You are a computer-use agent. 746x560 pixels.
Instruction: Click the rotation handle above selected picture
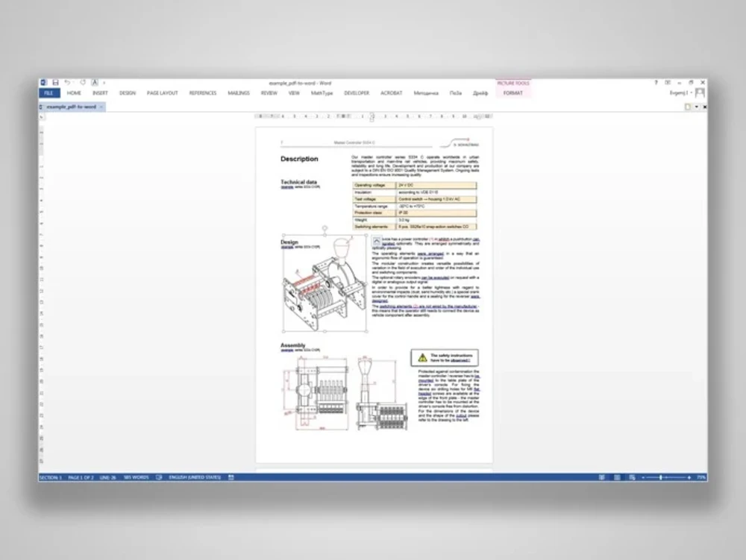pyautogui.click(x=325, y=229)
